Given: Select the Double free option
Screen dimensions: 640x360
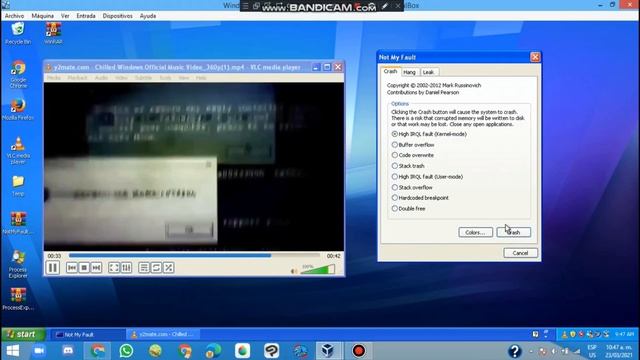Looking at the screenshot, I should (x=408, y=208).
